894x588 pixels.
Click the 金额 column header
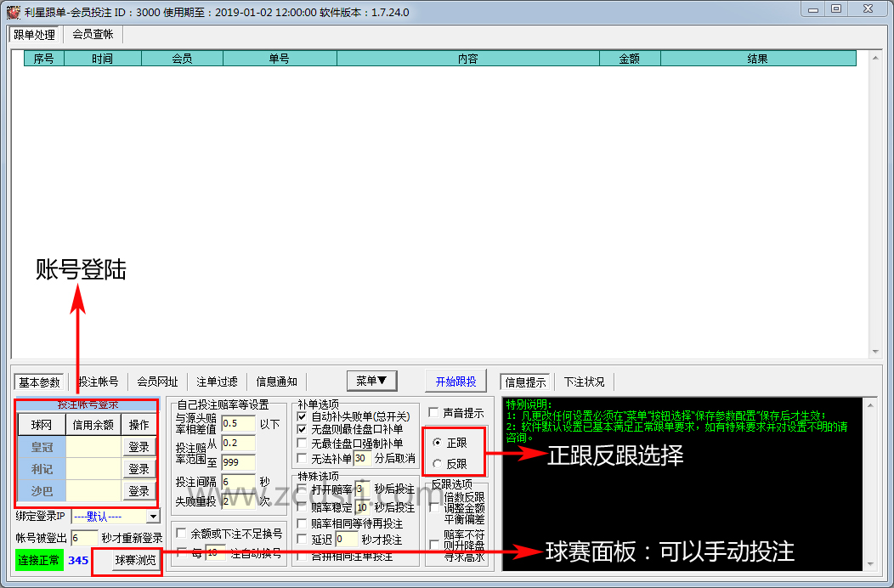[x=629, y=59]
